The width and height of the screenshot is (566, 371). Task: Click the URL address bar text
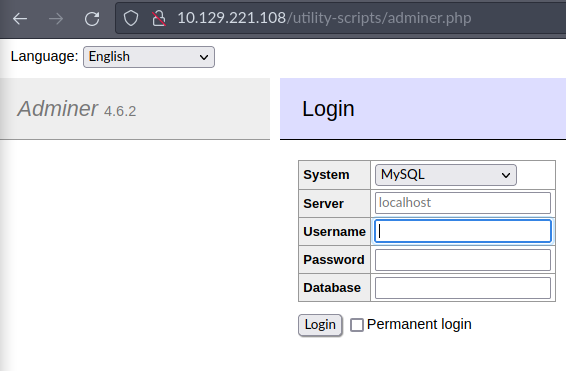point(324,18)
